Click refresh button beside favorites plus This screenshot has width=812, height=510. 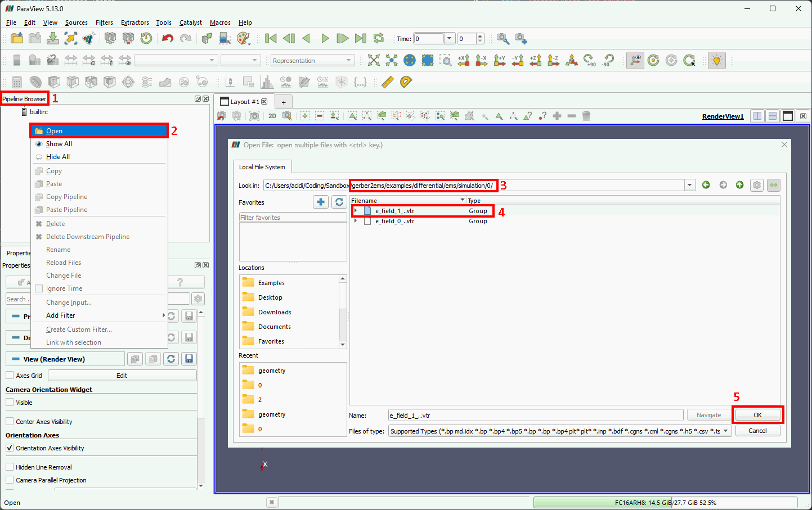pyautogui.click(x=339, y=202)
